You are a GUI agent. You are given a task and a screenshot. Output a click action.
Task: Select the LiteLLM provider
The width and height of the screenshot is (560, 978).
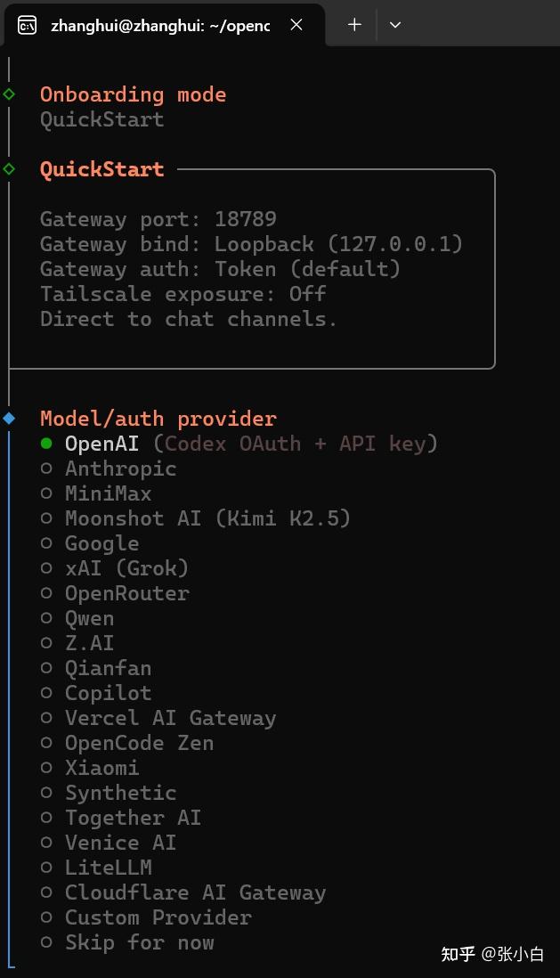click(108, 868)
